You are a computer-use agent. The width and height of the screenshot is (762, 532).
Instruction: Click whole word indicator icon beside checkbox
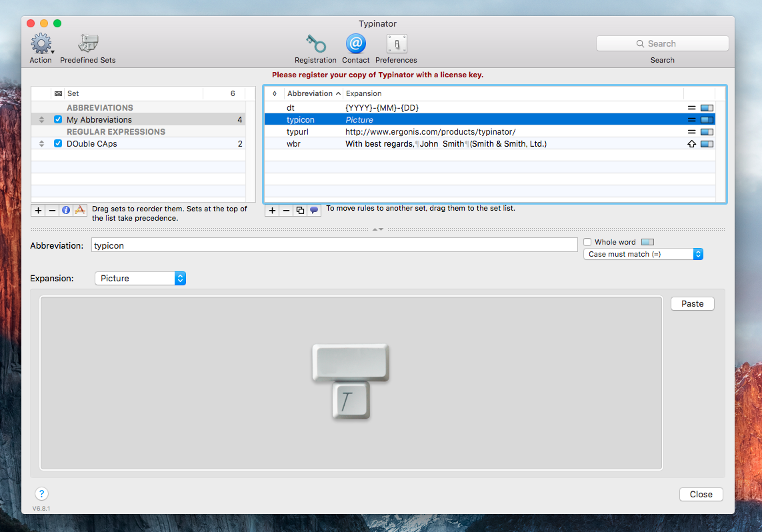[647, 242]
